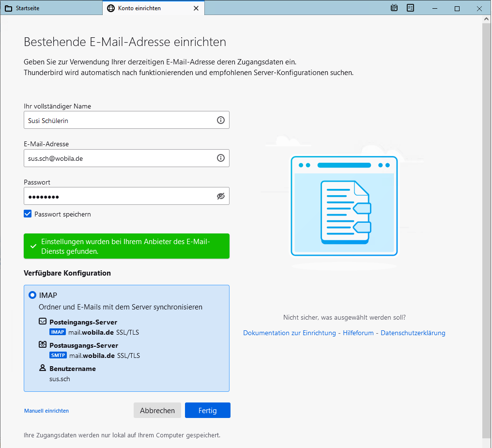
Task: Click the vertical scrollbar on right
Action: click(x=487, y=228)
